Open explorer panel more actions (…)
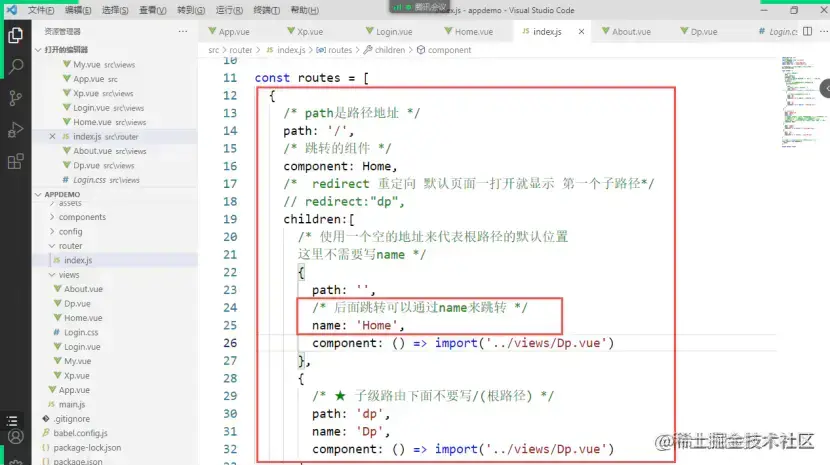830x466 pixels. pyautogui.click(x=183, y=31)
